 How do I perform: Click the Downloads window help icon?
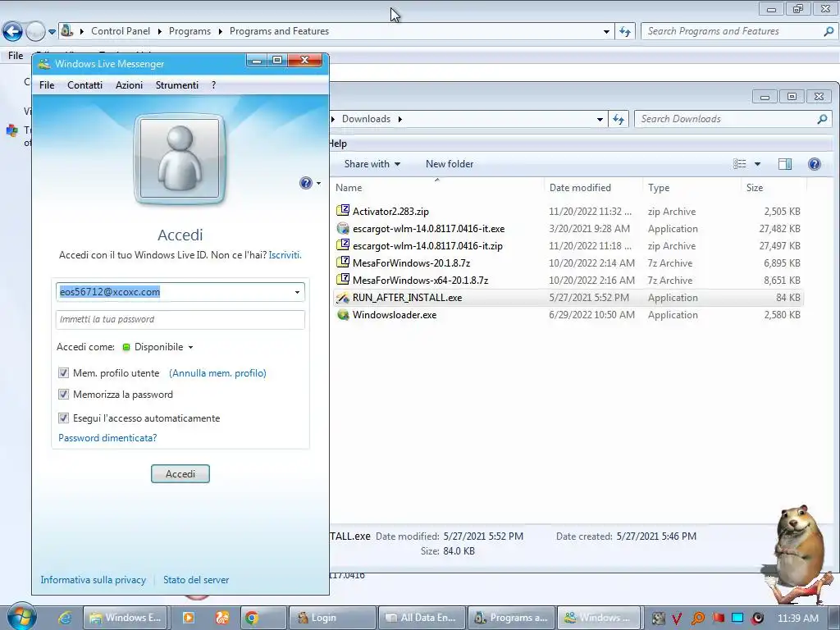tap(815, 164)
